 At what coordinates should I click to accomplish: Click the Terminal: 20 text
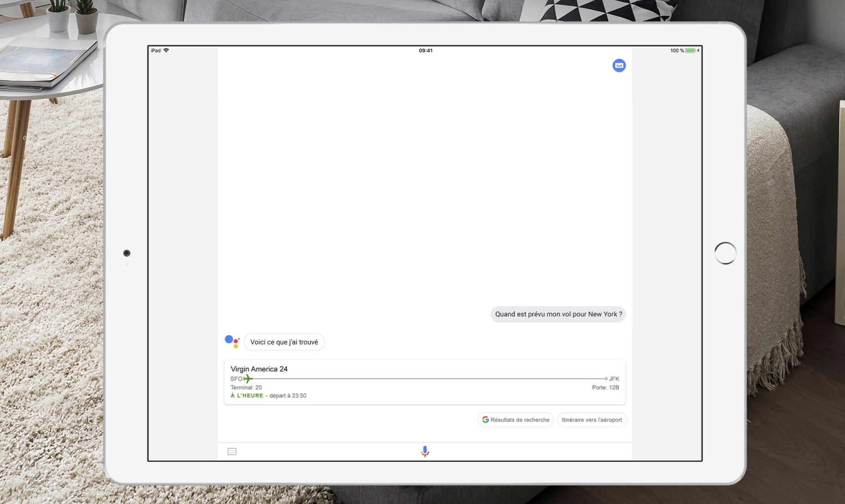[246, 387]
